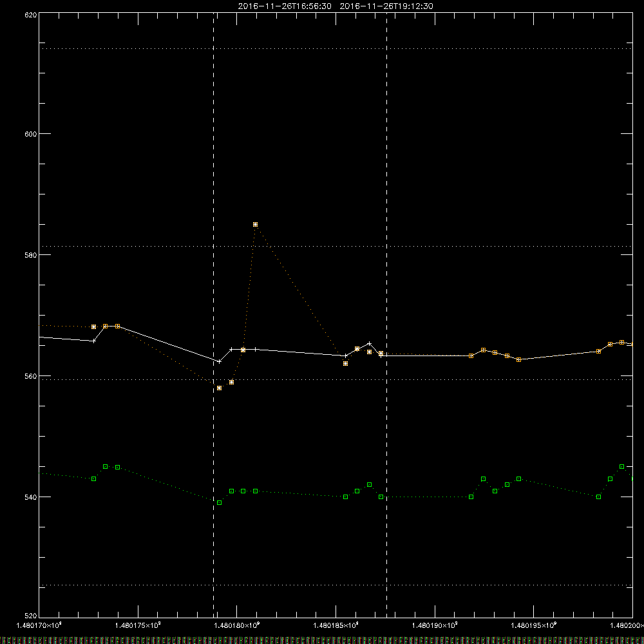The image size is (644, 644).
Task: Click the 1.480195×10⁹ x-axis label
Action: click(x=533, y=625)
